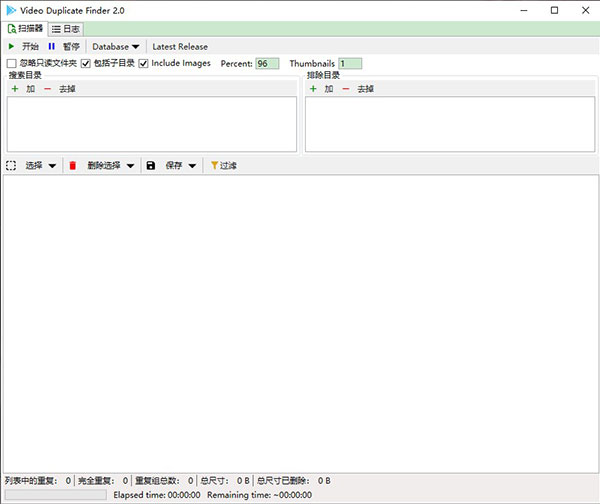Click the floppy disk save icon
Screen dimensions: 600x504
(x=151, y=165)
